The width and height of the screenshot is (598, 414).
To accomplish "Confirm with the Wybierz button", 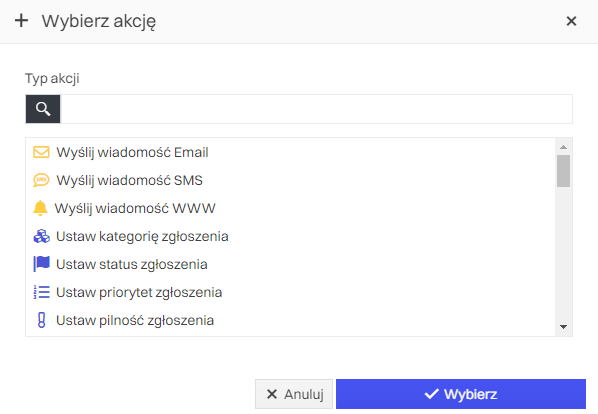I will 461,394.
